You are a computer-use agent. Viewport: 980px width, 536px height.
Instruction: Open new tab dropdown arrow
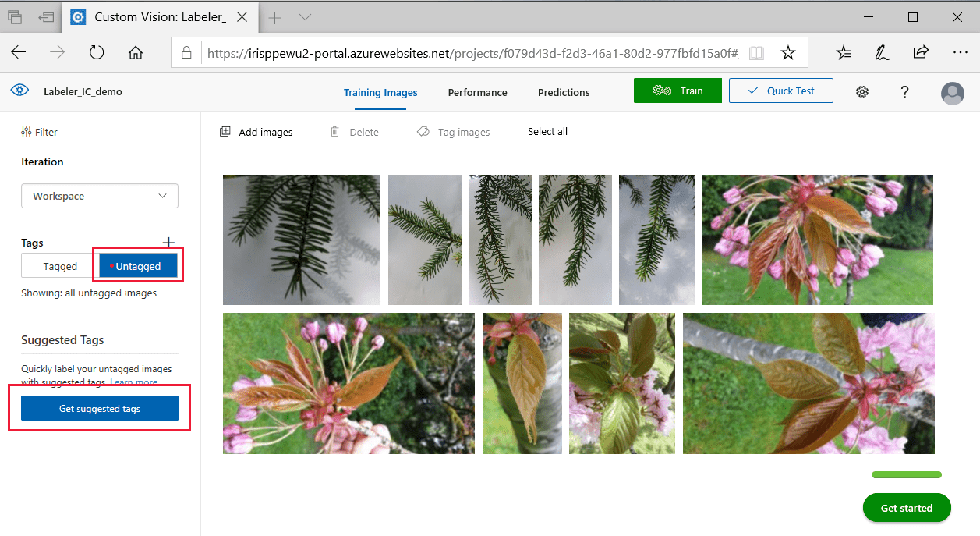pos(304,16)
